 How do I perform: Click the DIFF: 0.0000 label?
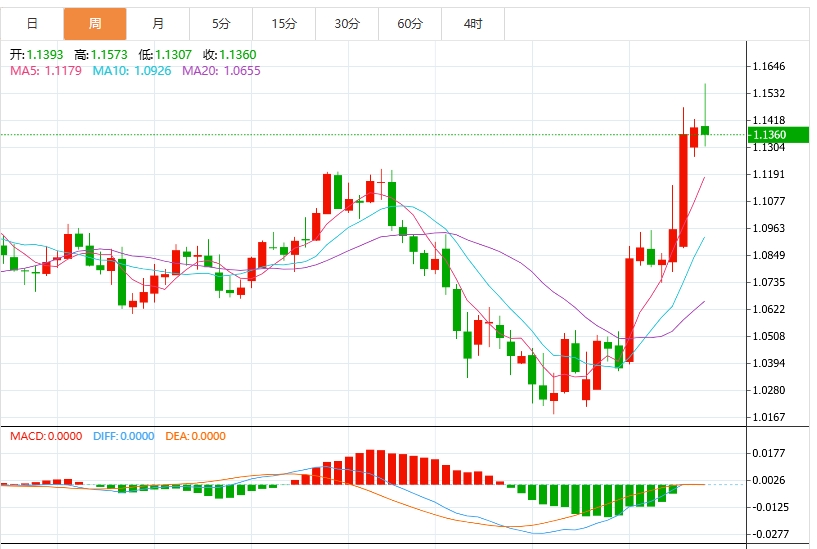click(x=123, y=436)
